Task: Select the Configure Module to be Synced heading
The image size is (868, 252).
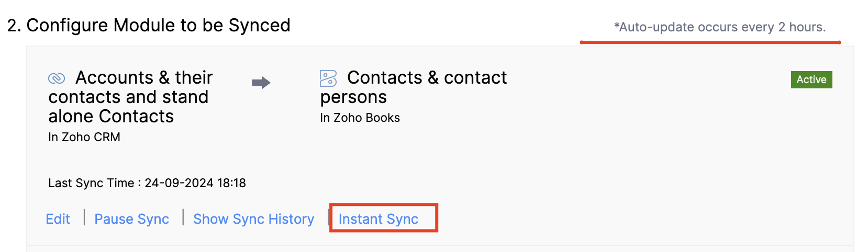Action: point(149,25)
